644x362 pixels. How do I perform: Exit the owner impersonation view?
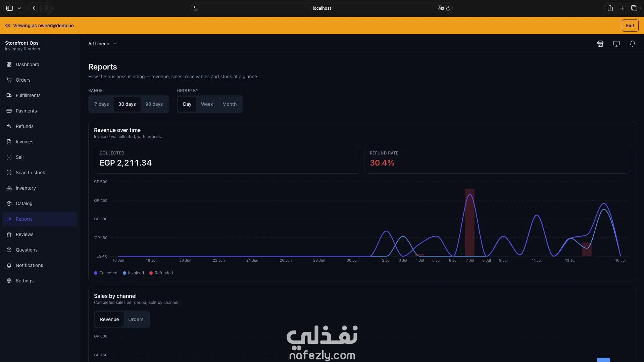tap(630, 26)
